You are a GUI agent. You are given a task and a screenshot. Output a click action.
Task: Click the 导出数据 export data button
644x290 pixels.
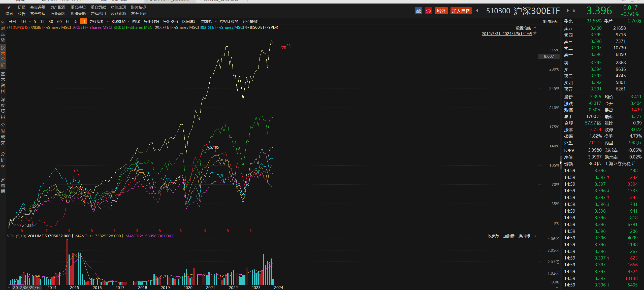[151, 22]
